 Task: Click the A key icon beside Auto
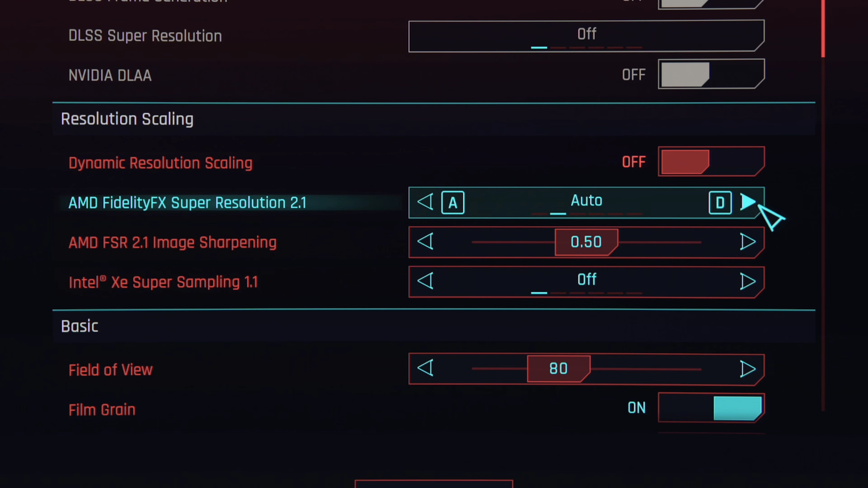tap(453, 203)
